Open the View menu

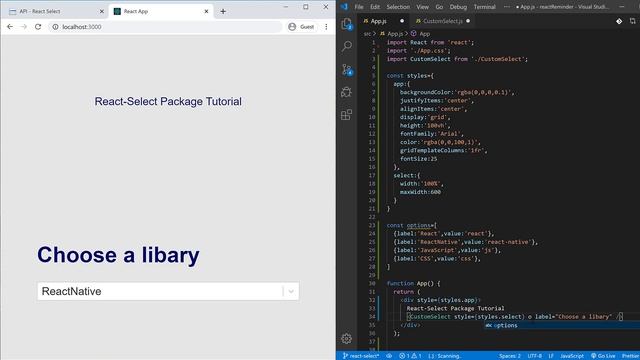(422, 7)
